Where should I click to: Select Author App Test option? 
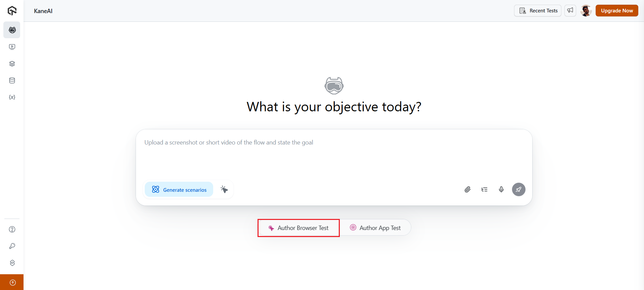pos(375,228)
